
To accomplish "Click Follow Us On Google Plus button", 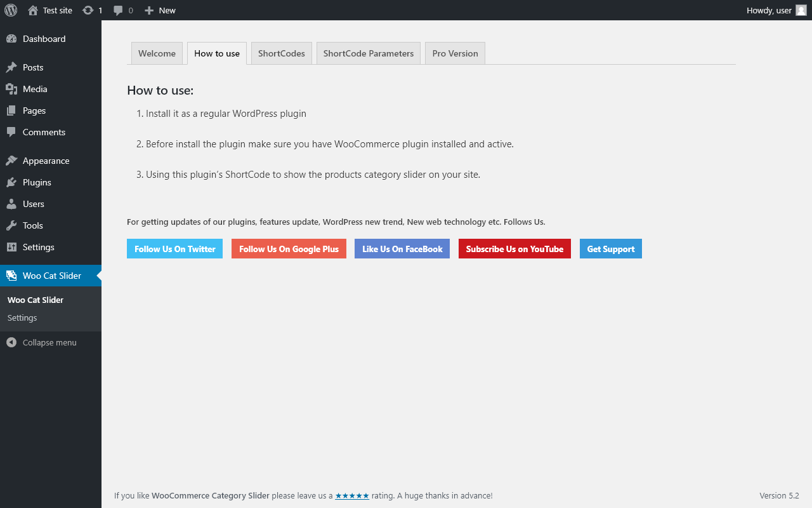I will click(289, 249).
